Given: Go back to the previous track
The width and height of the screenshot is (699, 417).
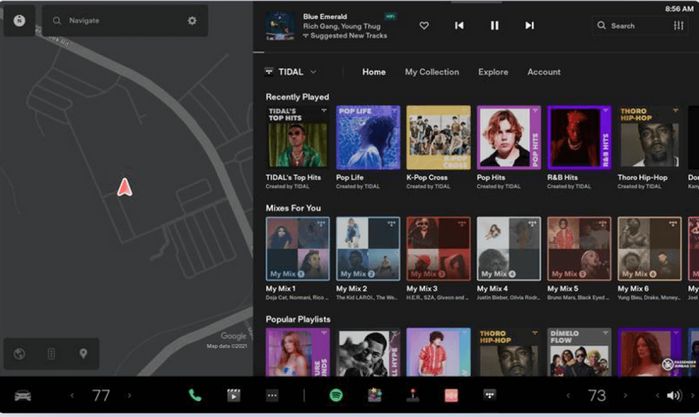Looking at the screenshot, I should click(459, 25).
